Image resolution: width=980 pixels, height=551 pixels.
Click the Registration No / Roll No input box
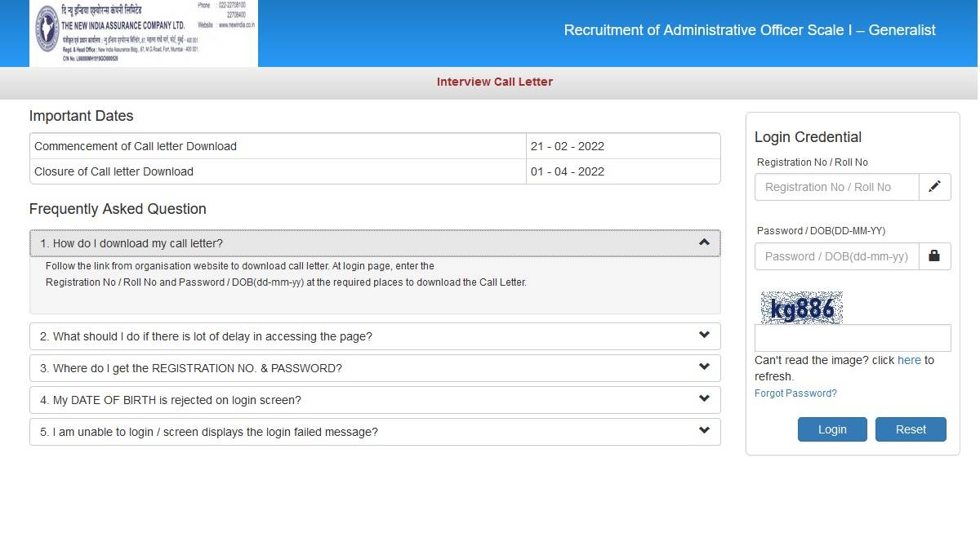click(x=836, y=187)
